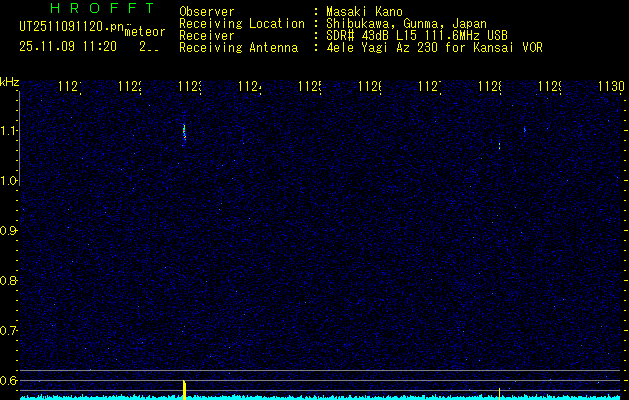Click the 1124 time axis label
The image size is (629, 400).
[251, 86]
